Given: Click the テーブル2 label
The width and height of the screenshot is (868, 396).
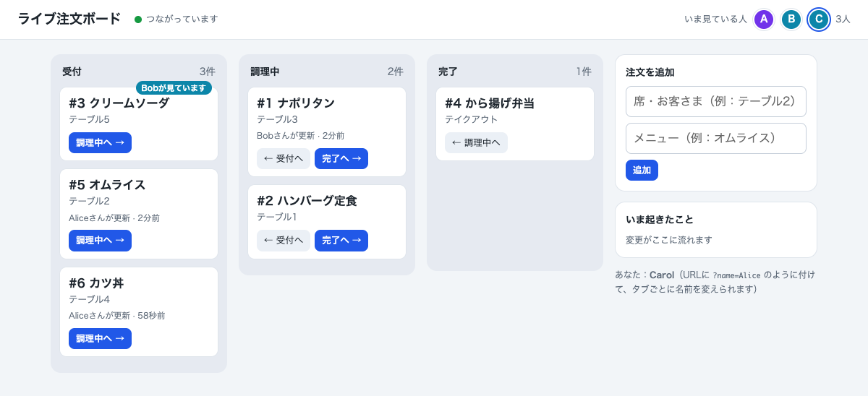Looking at the screenshot, I should click(90, 201).
